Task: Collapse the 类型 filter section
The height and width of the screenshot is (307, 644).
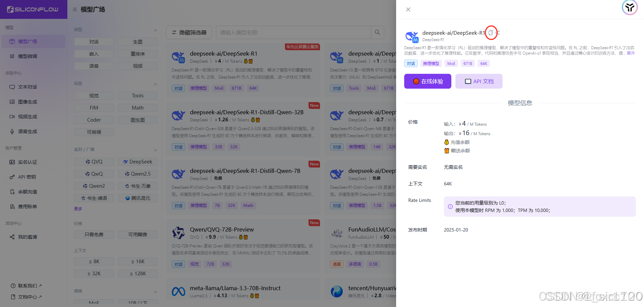Action: click(156, 30)
